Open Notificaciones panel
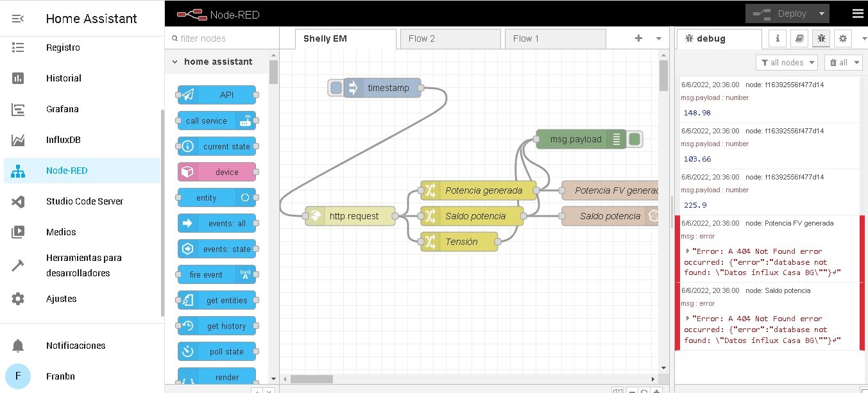 [x=76, y=346]
